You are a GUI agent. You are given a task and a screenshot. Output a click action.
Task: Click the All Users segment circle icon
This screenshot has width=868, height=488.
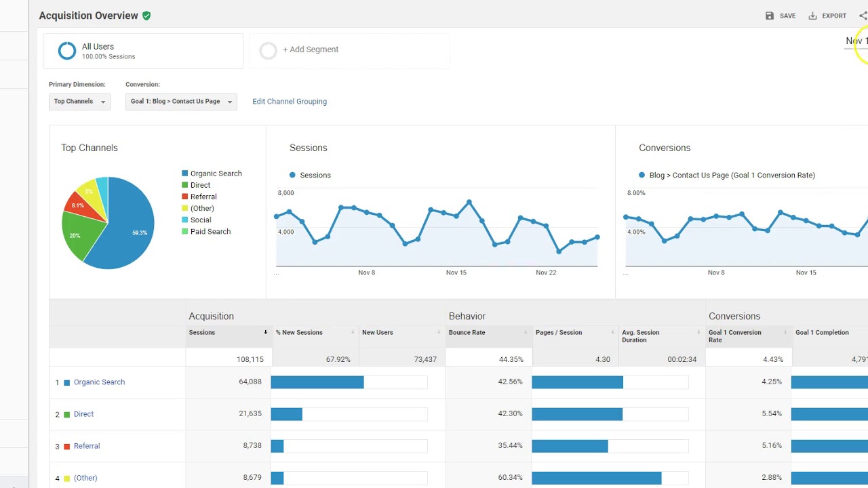(67, 51)
